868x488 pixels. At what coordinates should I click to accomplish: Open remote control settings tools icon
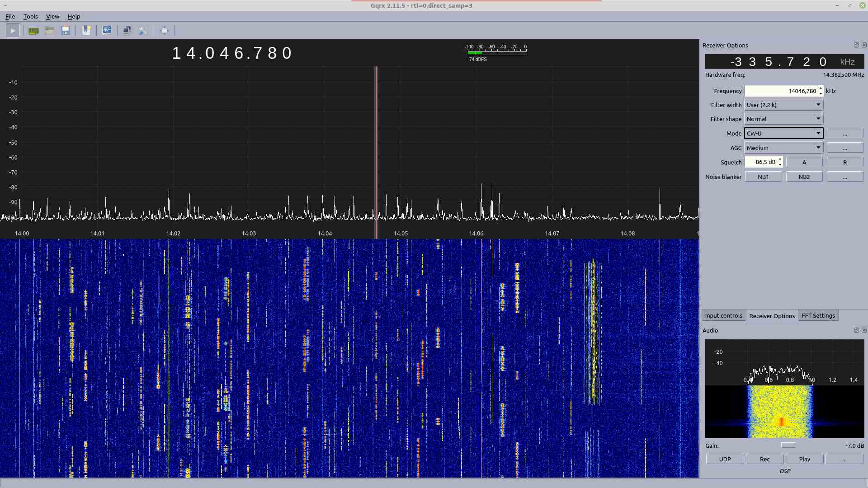click(143, 31)
